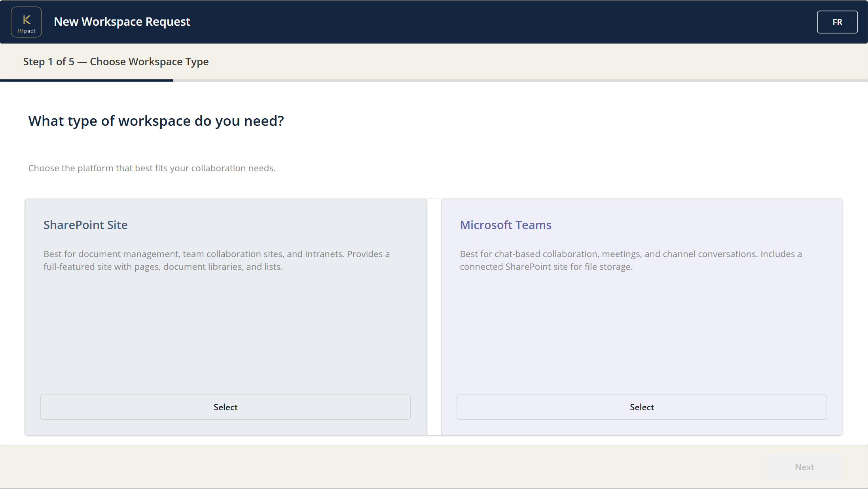Click the K IMpact logo icon
Screen dimensions: 868x489
[x=26, y=22]
